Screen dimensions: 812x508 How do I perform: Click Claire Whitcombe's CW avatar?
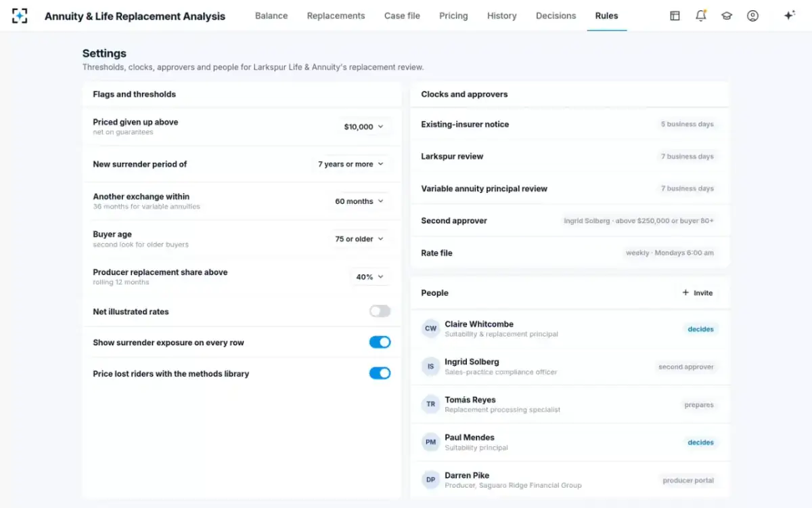tap(430, 329)
